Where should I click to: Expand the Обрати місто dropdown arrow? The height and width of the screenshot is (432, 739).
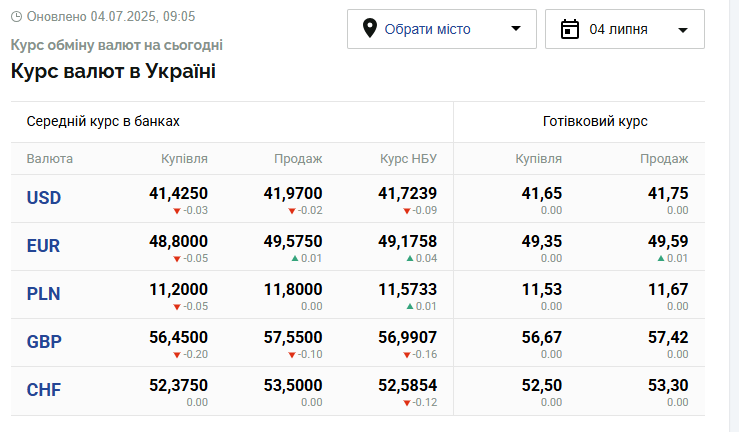coord(516,29)
